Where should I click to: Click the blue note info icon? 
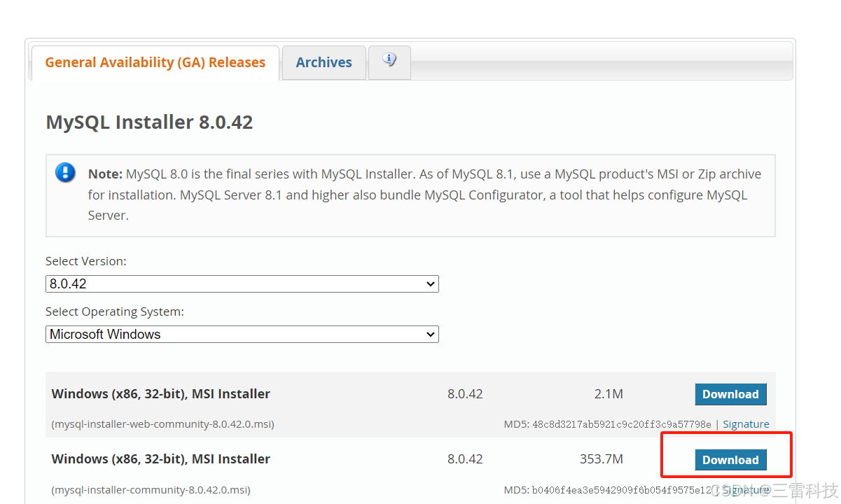pyautogui.click(x=65, y=172)
